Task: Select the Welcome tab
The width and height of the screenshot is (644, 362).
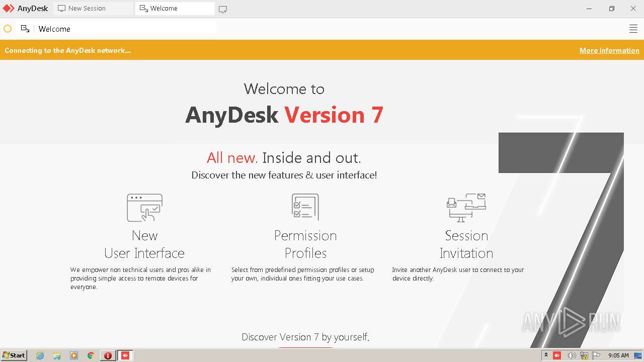Action: pyautogui.click(x=175, y=9)
